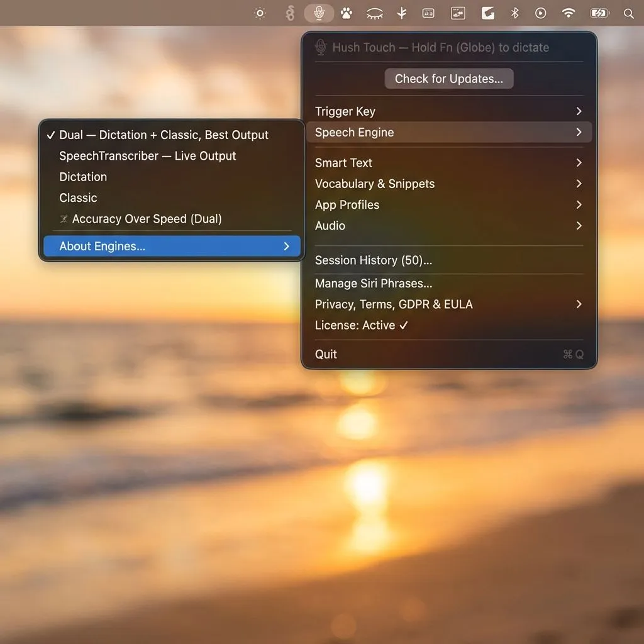Select Dual — Dictation + Classic engine option
644x644 pixels.
pyautogui.click(x=164, y=135)
